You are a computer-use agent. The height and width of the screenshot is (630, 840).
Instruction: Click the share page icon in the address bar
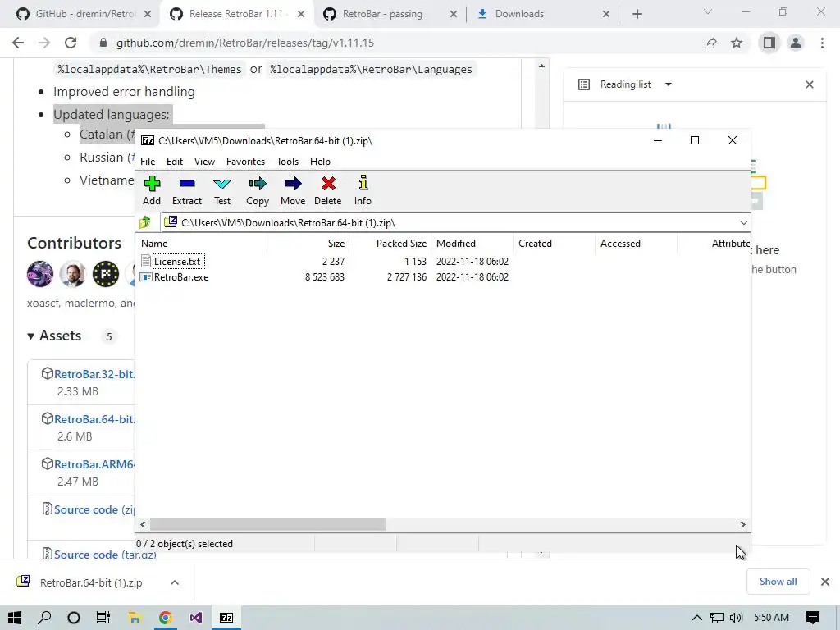710,43
